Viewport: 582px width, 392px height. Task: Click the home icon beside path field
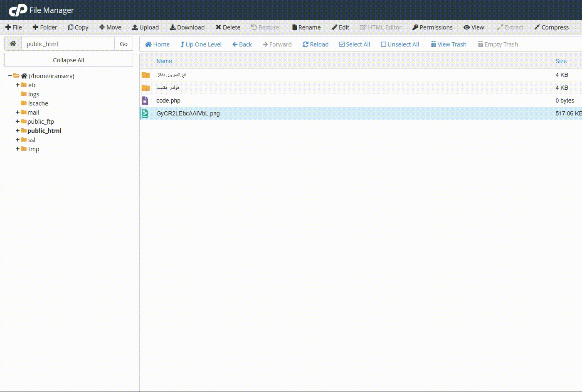(13, 44)
